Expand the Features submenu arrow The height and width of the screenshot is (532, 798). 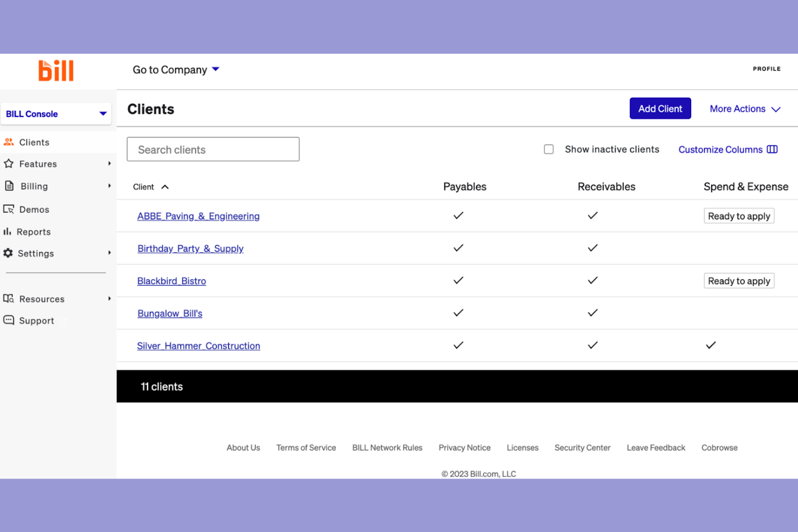[x=109, y=163]
